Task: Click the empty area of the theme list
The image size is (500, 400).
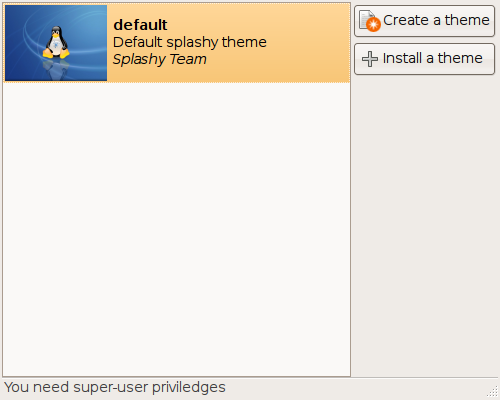Action: click(176, 229)
